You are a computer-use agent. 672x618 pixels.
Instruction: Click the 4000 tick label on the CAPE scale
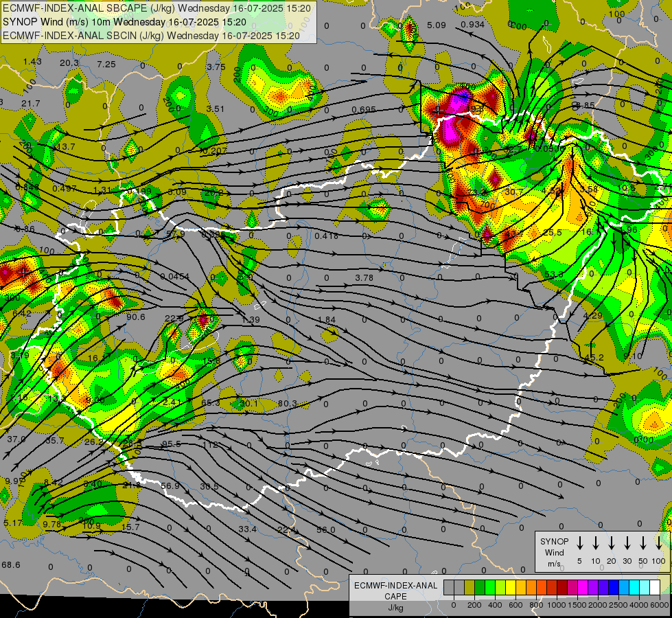click(639, 605)
